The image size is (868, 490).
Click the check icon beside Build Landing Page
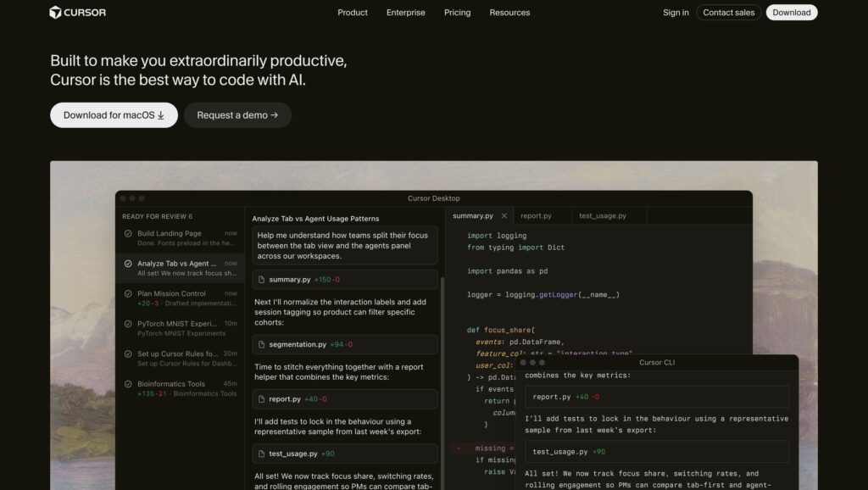(128, 234)
